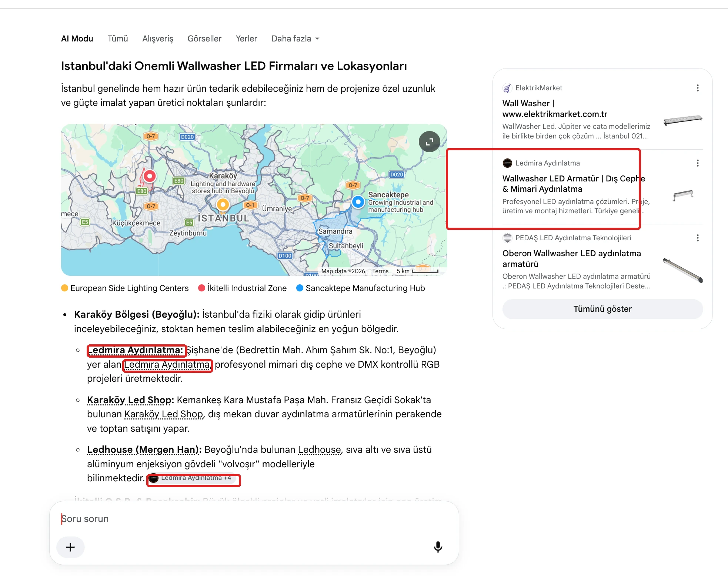This screenshot has height=585, width=728.
Task: Expand the map to fullscreen
Action: 429,141
